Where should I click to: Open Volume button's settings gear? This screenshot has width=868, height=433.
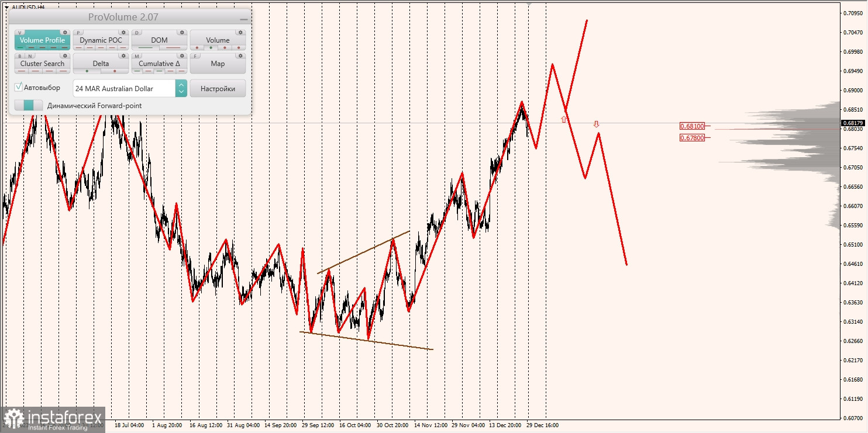pos(240,33)
